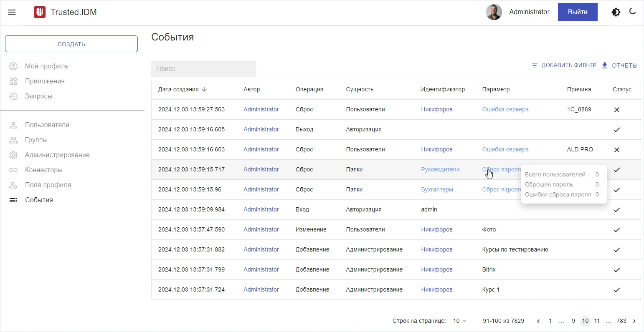Toggle the light/dark theme icon
This screenshot has width=644, height=332.
tap(616, 12)
